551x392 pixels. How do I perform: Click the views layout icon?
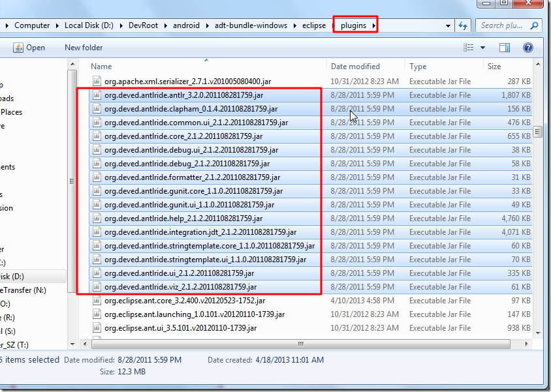469,48
